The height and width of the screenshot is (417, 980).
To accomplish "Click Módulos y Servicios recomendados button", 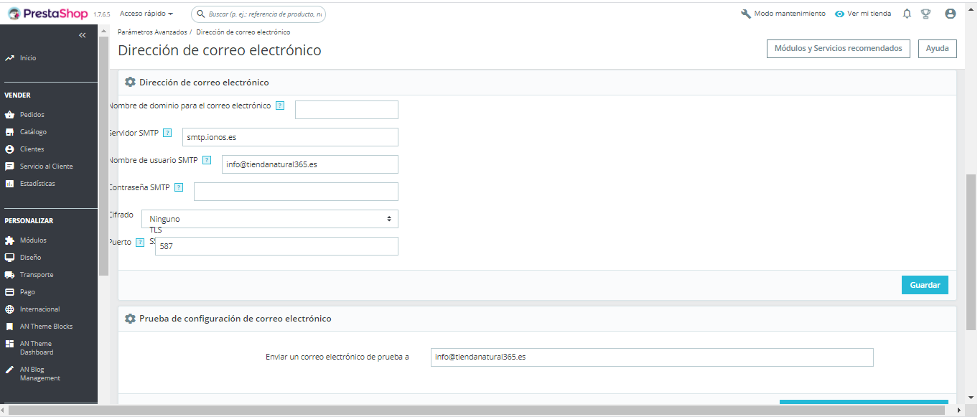I will pos(839,49).
